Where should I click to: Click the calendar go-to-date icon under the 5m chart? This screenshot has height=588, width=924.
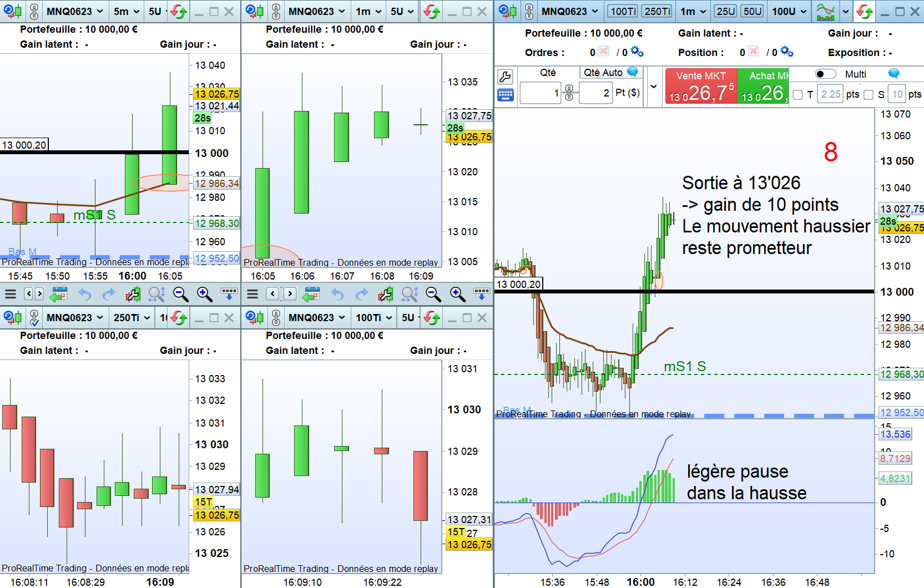[x=58, y=294]
